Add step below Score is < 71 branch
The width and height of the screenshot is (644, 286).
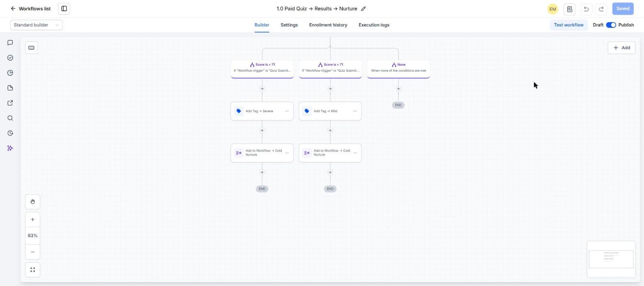tap(262, 89)
